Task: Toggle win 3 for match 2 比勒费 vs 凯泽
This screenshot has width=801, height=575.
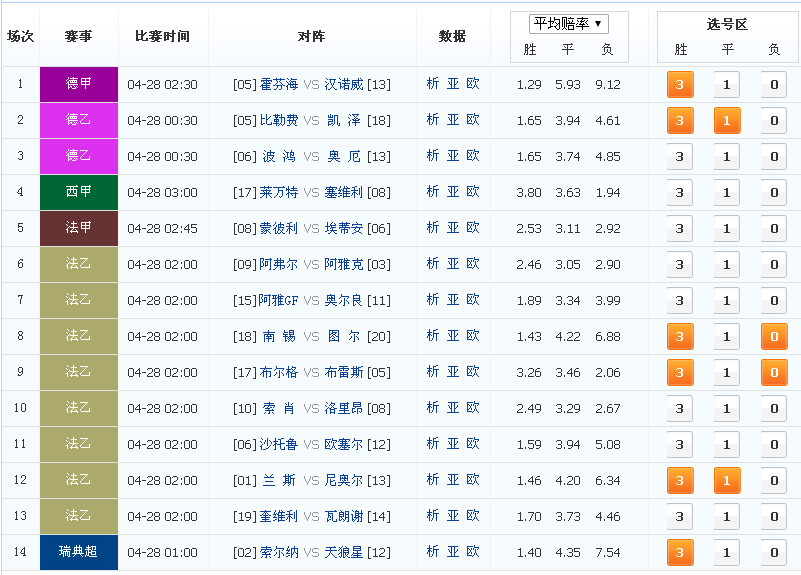Action: 680,121
